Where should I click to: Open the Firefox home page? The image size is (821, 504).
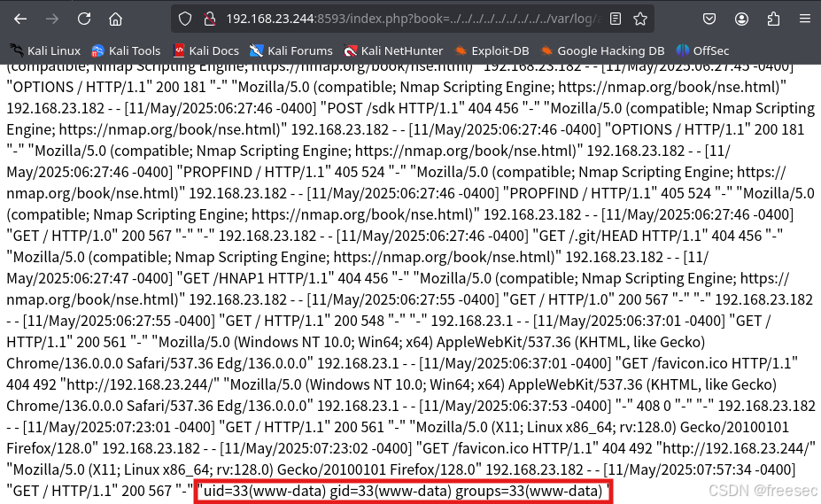click(115, 19)
